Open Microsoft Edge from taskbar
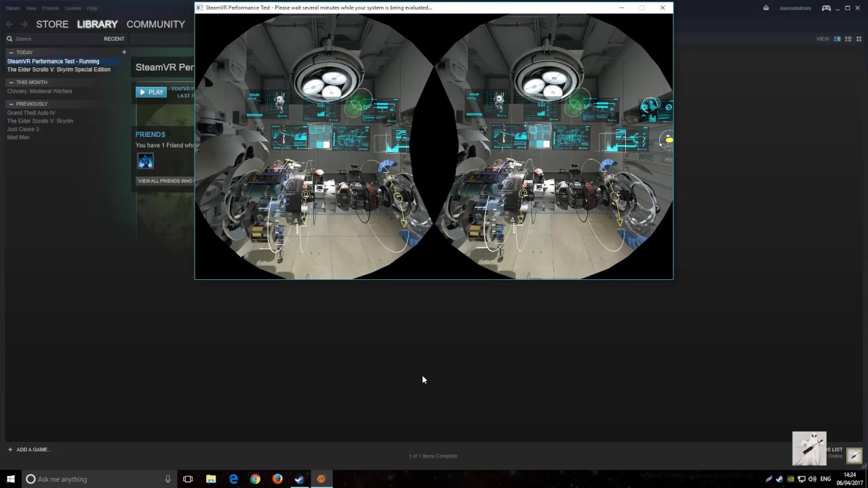The width and height of the screenshot is (868, 488). (x=233, y=479)
